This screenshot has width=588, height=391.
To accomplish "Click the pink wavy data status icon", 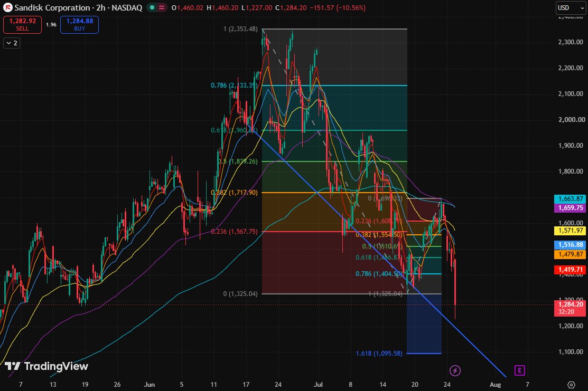I will tap(162, 7).
